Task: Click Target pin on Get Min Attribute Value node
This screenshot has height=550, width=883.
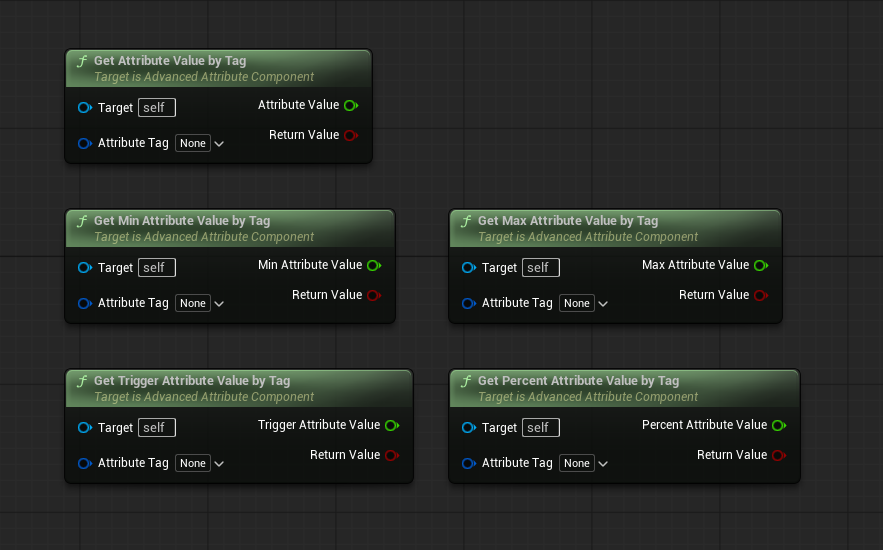Action: pyautogui.click(x=85, y=267)
